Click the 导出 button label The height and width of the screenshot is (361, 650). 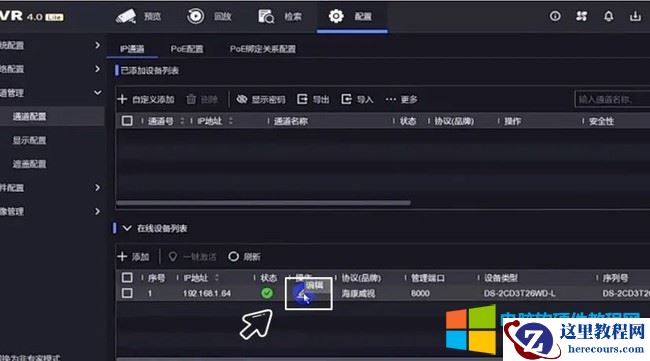[x=321, y=99]
